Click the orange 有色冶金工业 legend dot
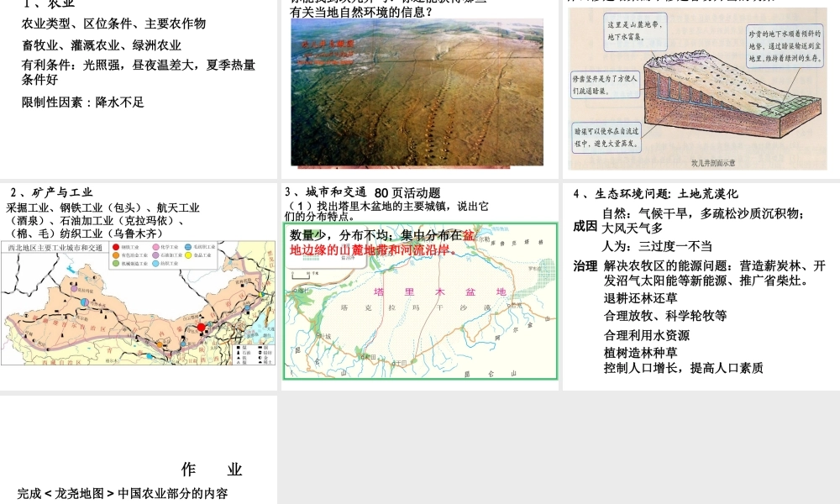 tap(116, 255)
